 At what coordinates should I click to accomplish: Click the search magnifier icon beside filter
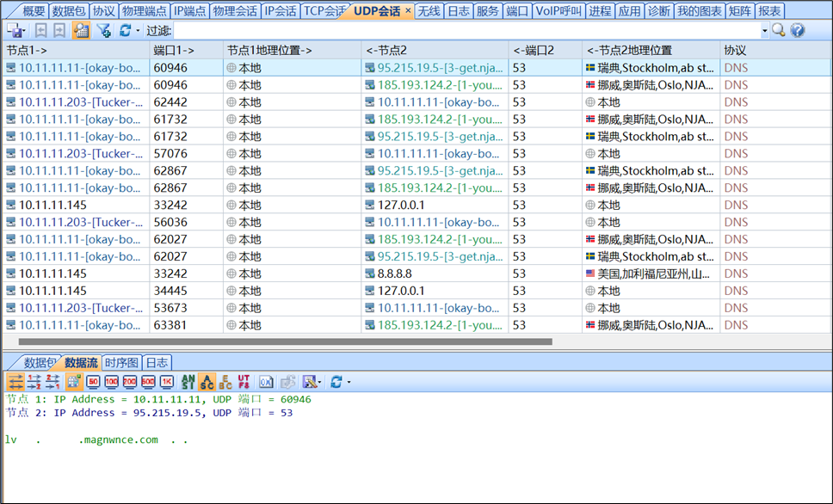coord(779,30)
